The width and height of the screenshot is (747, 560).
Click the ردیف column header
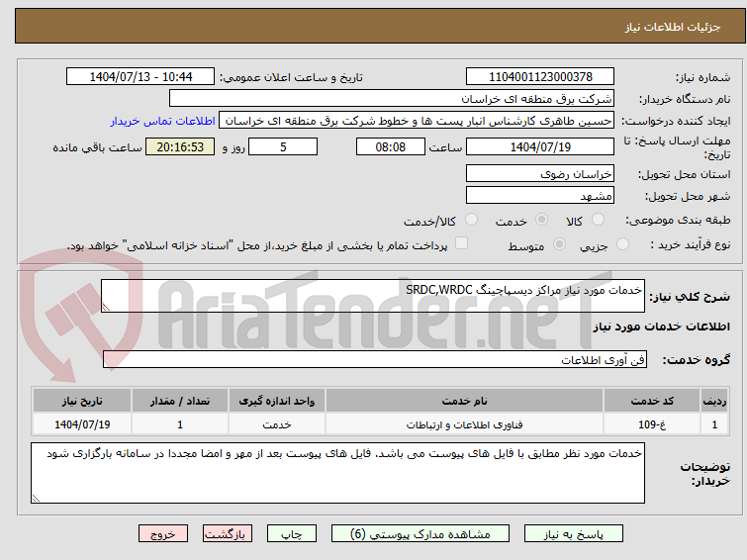[714, 401]
